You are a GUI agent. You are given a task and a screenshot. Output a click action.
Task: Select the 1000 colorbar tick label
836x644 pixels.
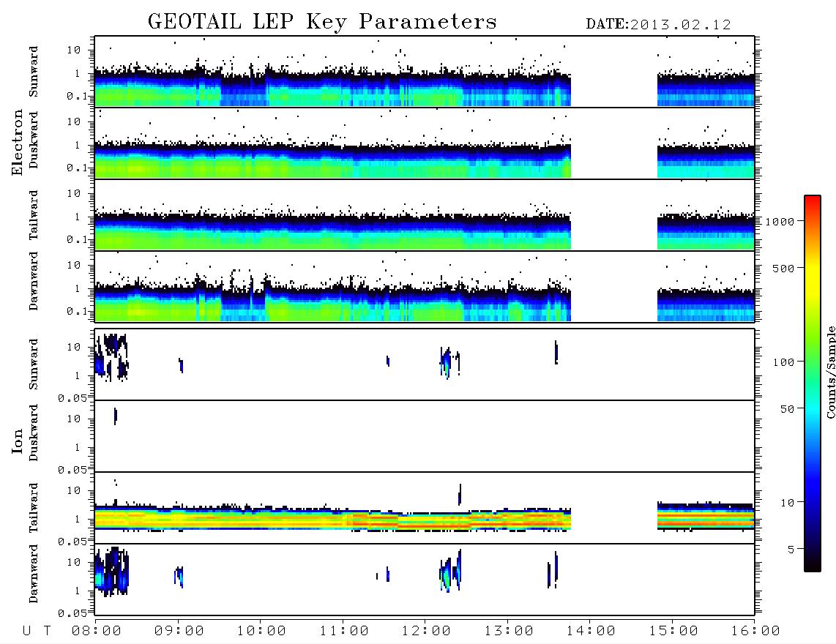coord(780,222)
